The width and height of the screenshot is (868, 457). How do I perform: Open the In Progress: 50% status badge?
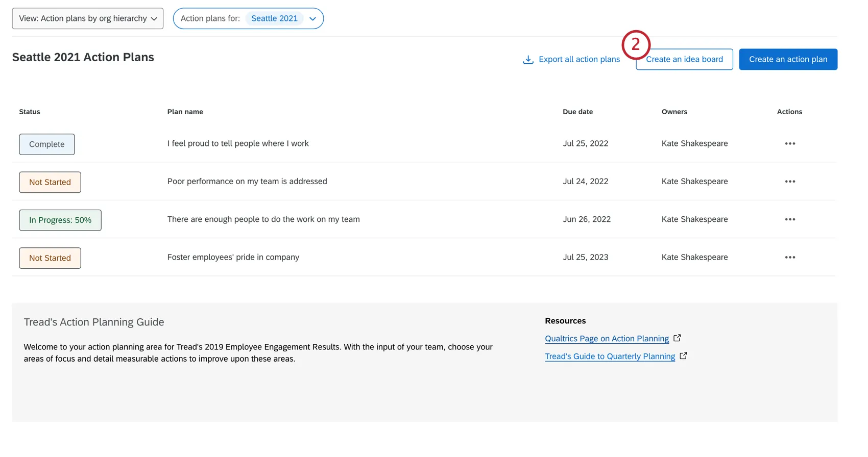pos(60,220)
